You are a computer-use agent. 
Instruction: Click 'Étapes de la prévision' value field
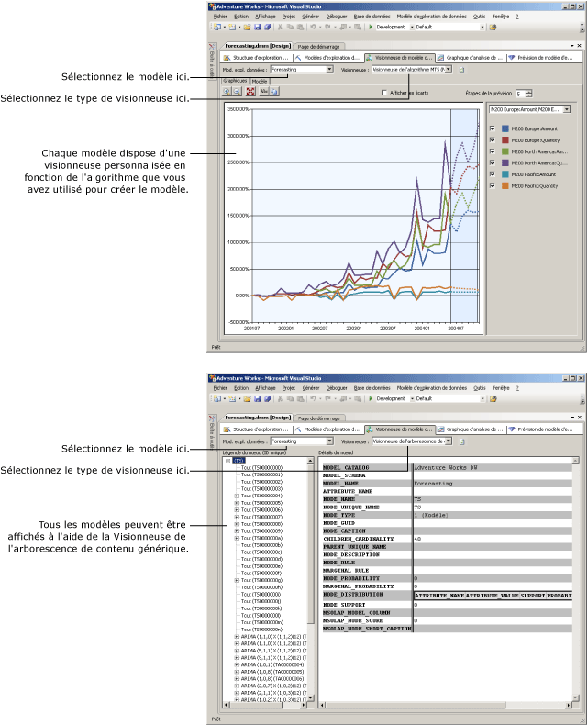click(520, 94)
